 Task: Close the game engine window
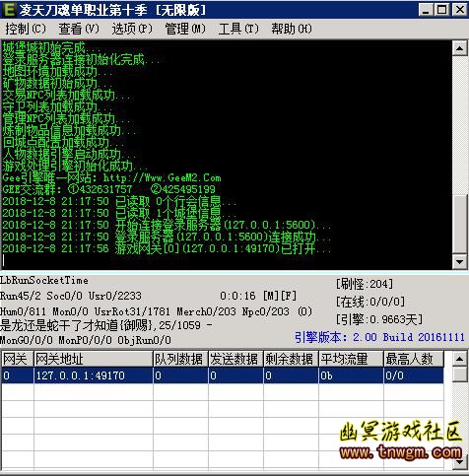click(459, 10)
